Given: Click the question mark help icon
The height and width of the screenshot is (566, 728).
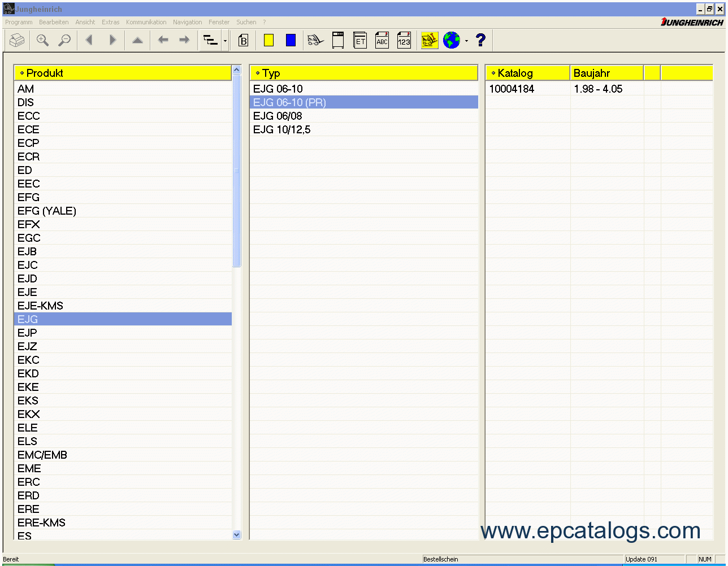Looking at the screenshot, I should tap(480, 40).
